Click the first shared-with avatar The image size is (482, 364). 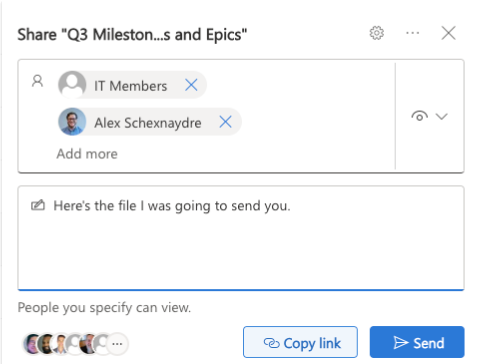[x=31, y=344]
